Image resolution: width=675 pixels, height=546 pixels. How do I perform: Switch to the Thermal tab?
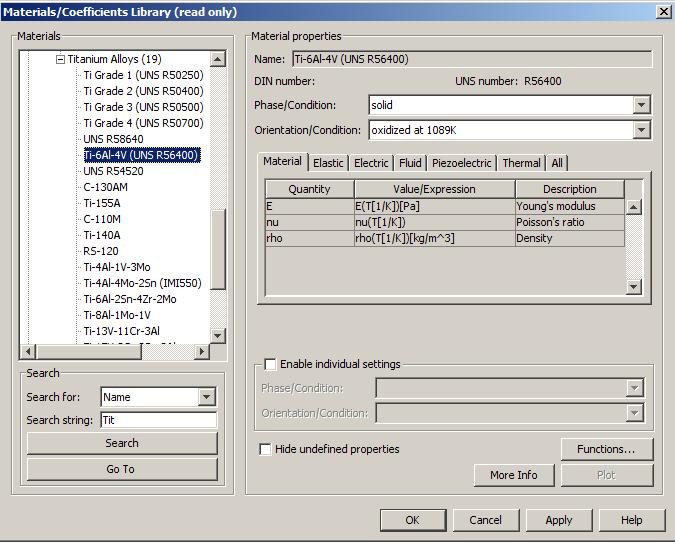(521, 163)
